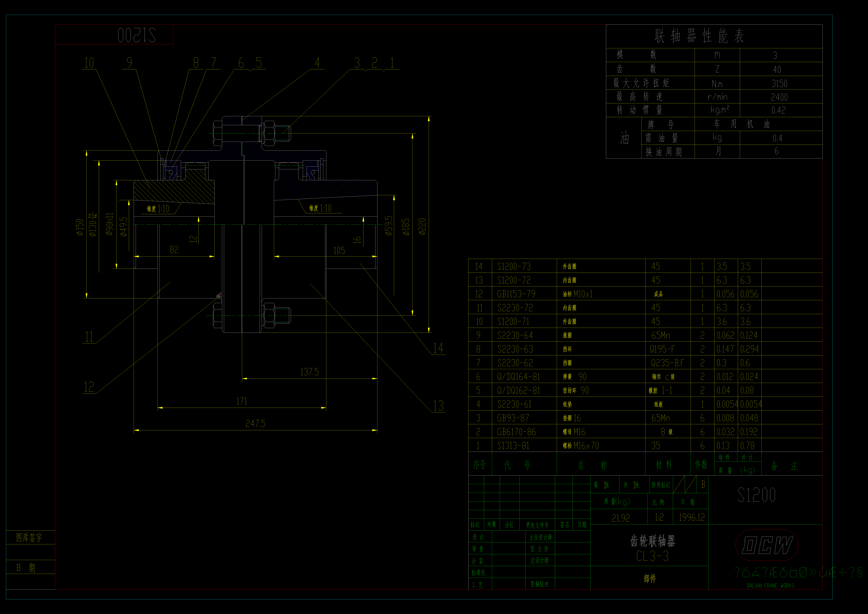Click part code "S2230-64"
Viewport: 868px width, 614px height.
[x=515, y=335]
